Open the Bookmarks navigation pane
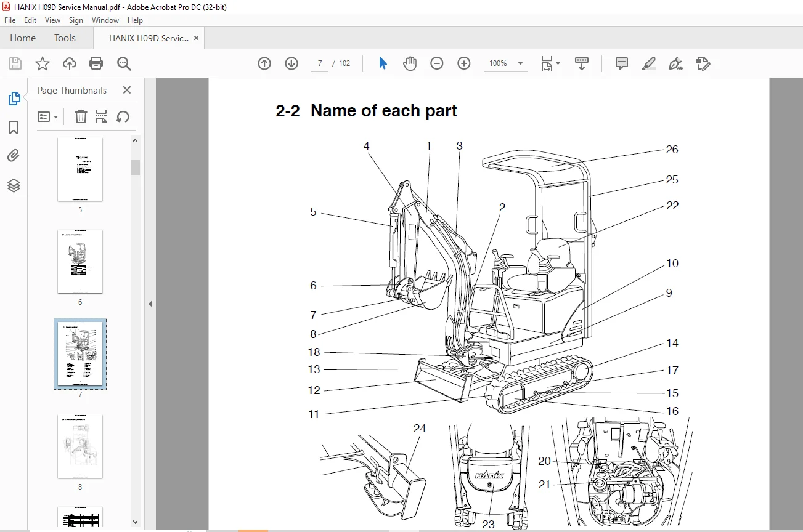Screen dimensions: 803x532 coord(14,127)
